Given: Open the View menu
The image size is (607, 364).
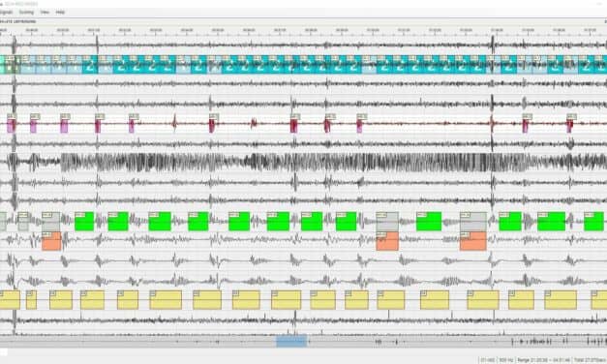Looking at the screenshot, I should click(45, 12).
